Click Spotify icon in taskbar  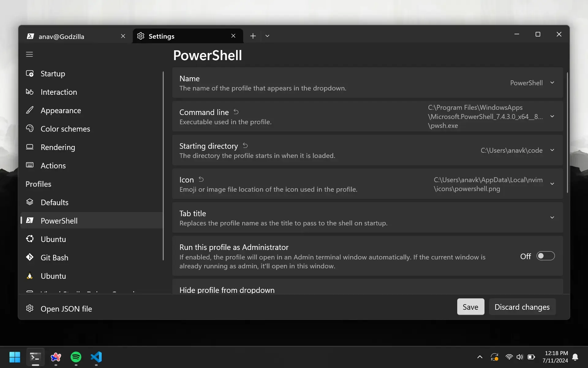(76, 357)
